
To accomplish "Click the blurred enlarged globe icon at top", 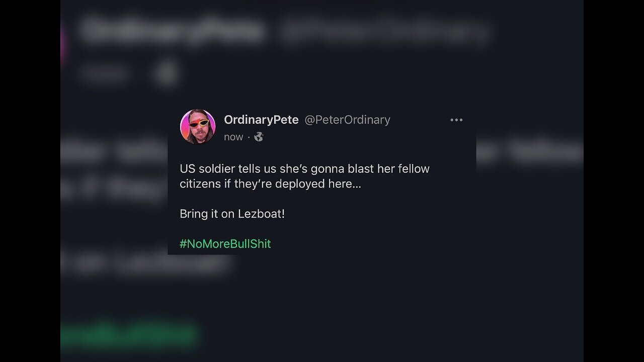I will coord(166,74).
